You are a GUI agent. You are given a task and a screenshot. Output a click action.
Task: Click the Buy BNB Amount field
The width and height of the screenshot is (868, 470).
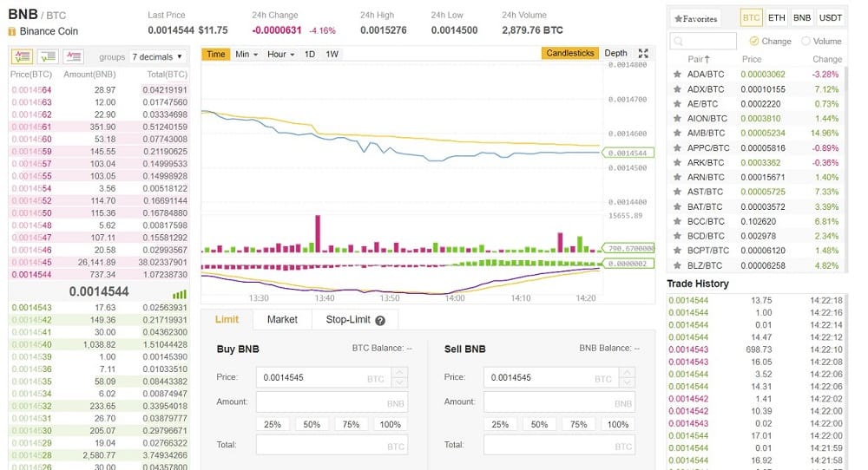[x=332, y=402]
